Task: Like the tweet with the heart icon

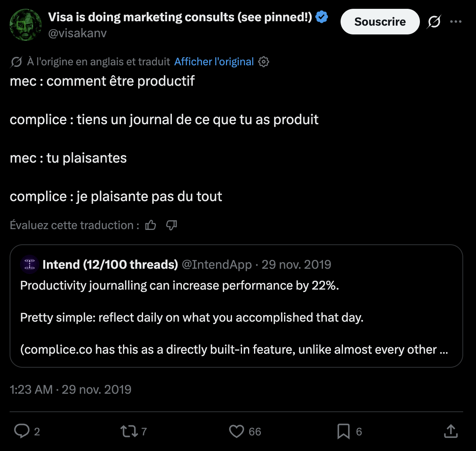Action: pyautogui.click(x=237, y=431)
